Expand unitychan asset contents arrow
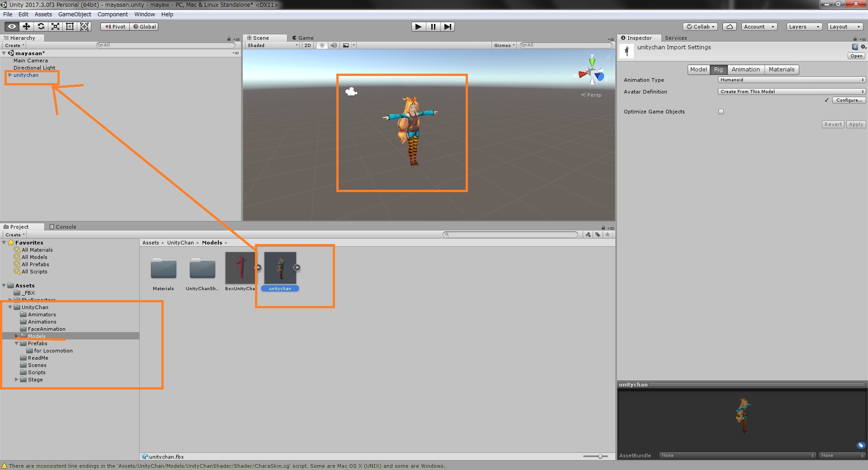 [297, 268]
